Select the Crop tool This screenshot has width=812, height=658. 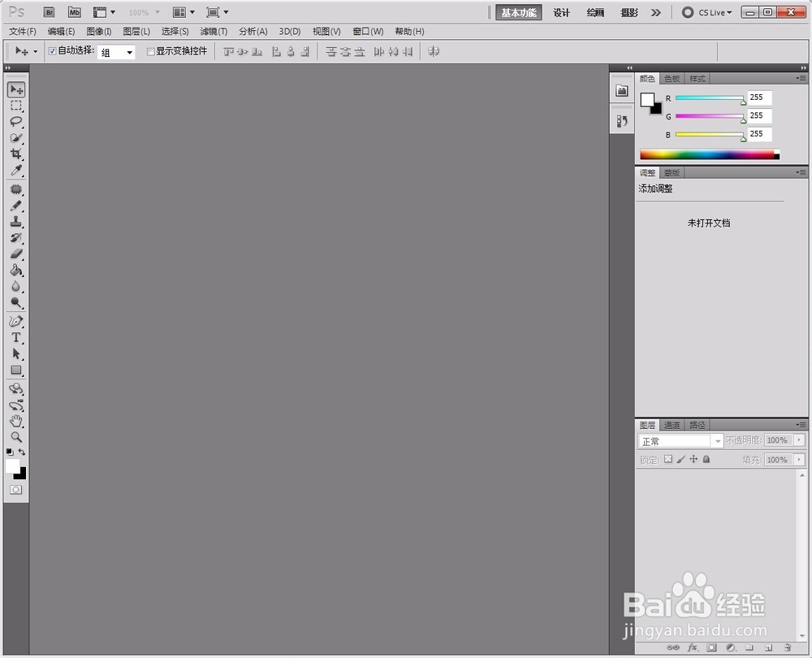click(x=16, y=154)
